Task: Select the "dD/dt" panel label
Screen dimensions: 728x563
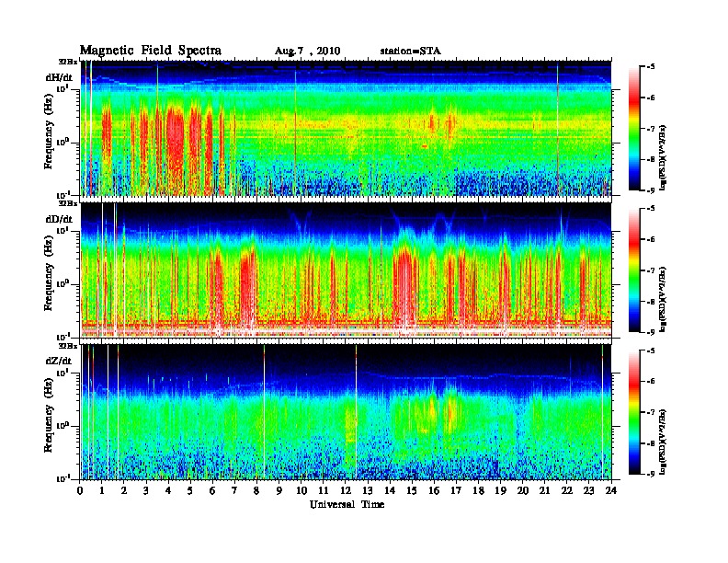Action: [x=59, y=219]
